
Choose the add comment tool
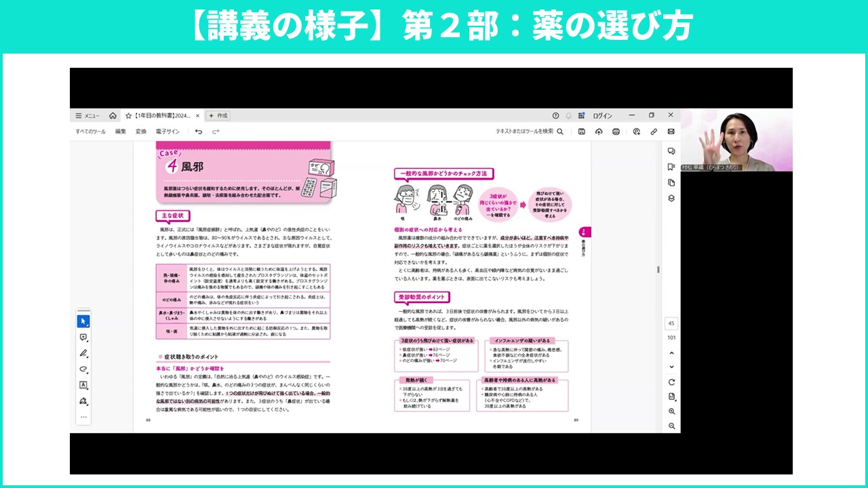(x=83, y=337)
